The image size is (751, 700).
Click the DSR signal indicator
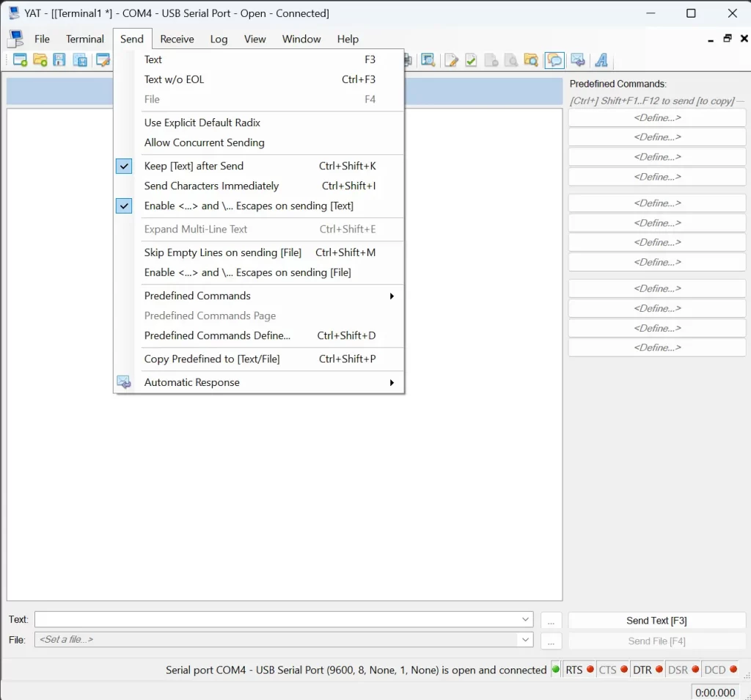(x=683, y=670)
